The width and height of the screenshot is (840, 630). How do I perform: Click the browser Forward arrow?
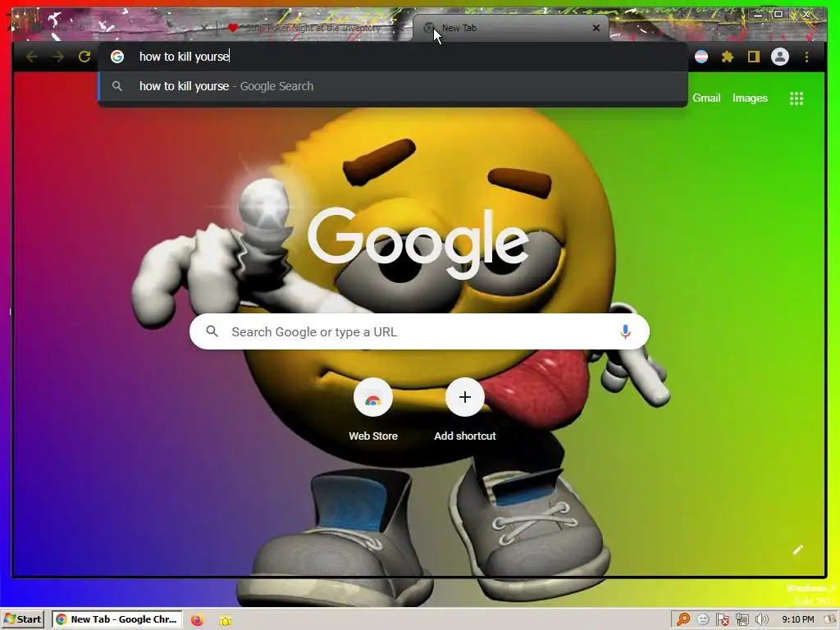(58, 57)
